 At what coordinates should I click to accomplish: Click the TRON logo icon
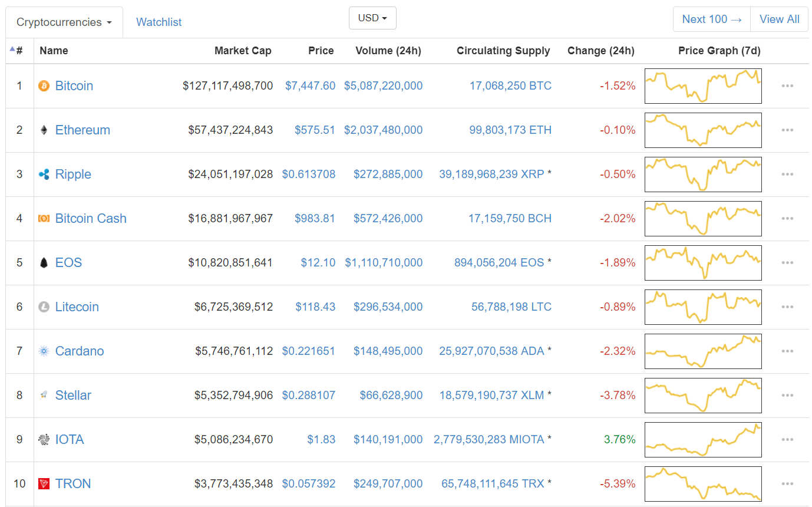click(x=43, y=483)
